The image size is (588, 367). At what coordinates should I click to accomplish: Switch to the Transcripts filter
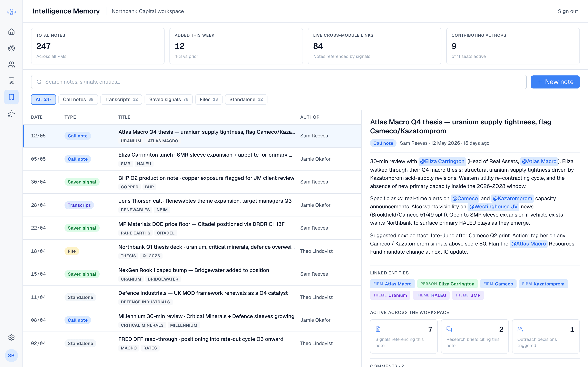pos(121,99)
